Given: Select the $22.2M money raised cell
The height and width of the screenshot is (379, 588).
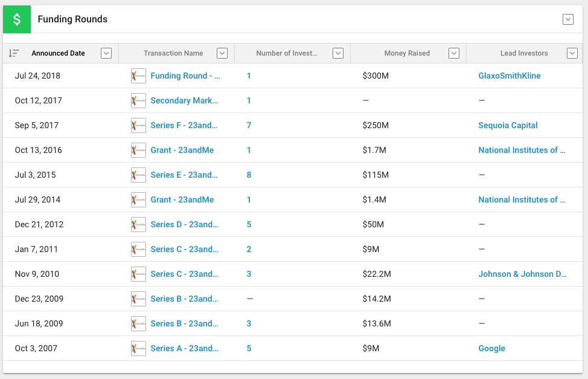Looking at the screenshot, I should pyautogui.click(x=377, y=274).
